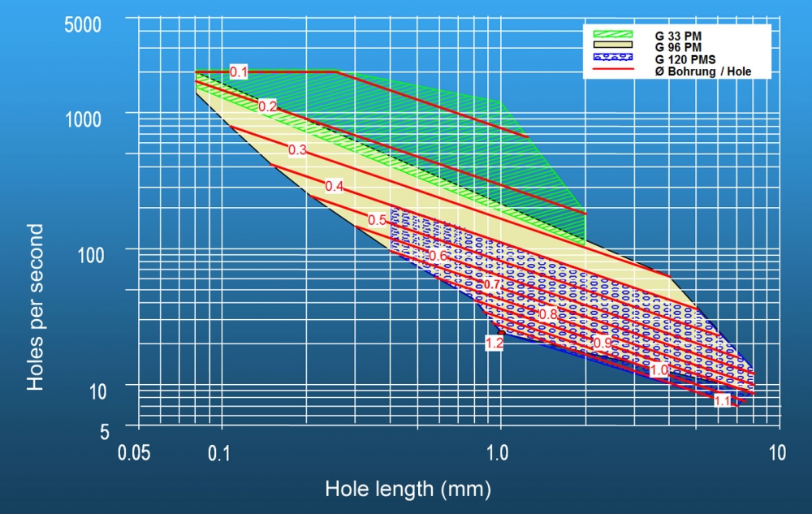Select the 1.0 hole diameter label

point(659,369)
